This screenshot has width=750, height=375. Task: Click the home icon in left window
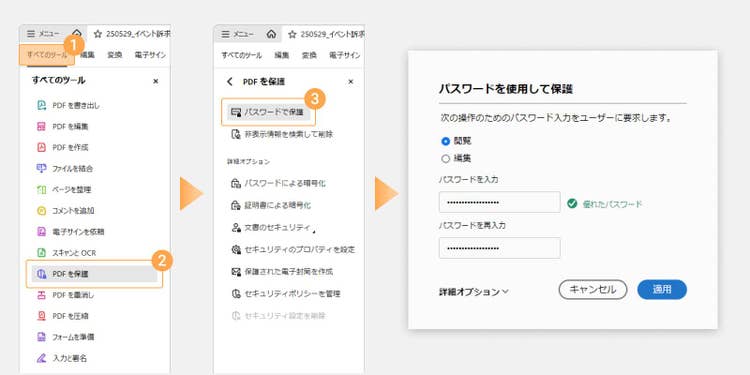pos(77,33)
